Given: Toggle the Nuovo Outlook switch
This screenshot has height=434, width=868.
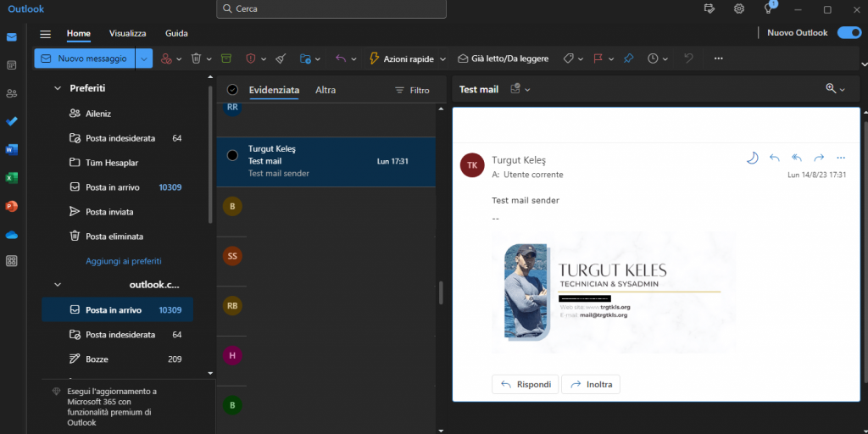Looking at the screenshot, I should click(849, 33).
